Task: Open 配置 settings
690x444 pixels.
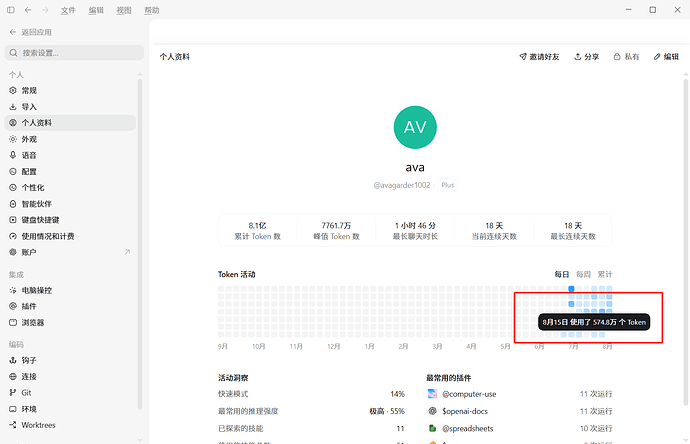Action: pos(70,172)
